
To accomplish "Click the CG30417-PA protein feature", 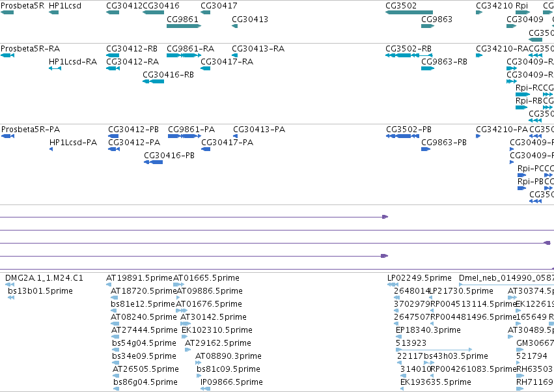I will click(x=206, y=149).
